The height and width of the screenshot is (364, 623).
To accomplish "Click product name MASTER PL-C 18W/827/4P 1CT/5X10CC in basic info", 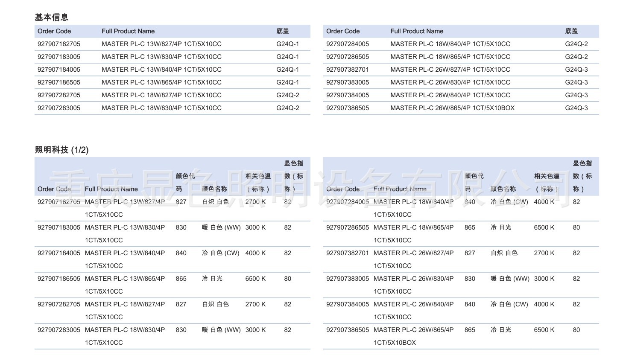I will pos(161,95).
